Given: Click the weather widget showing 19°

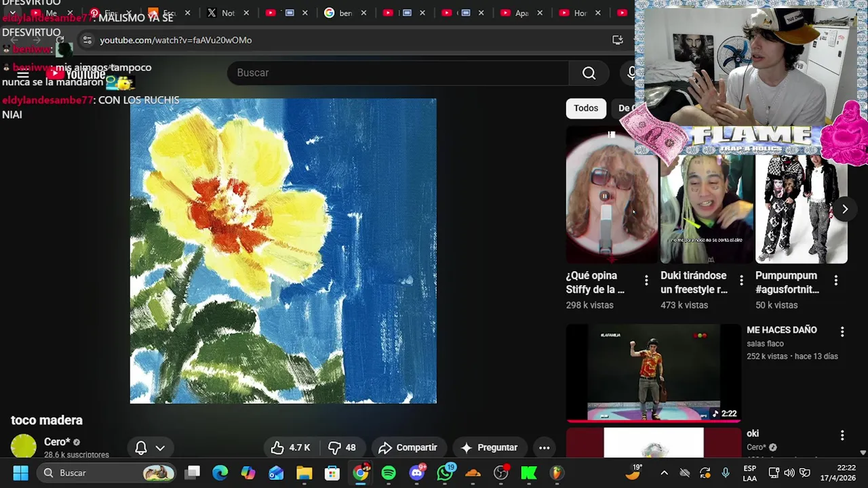Looking at the screenshot, I should click(x=634, y=472).
